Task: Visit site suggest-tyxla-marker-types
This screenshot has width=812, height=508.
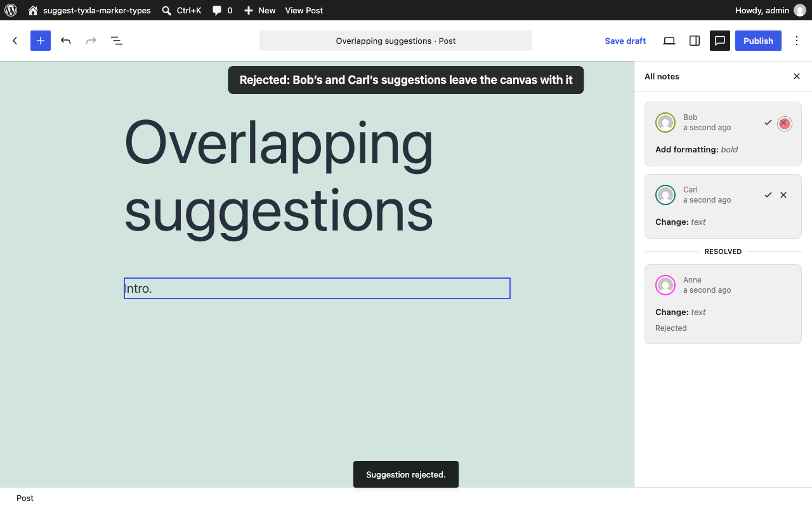Action: tap(89, 10)
